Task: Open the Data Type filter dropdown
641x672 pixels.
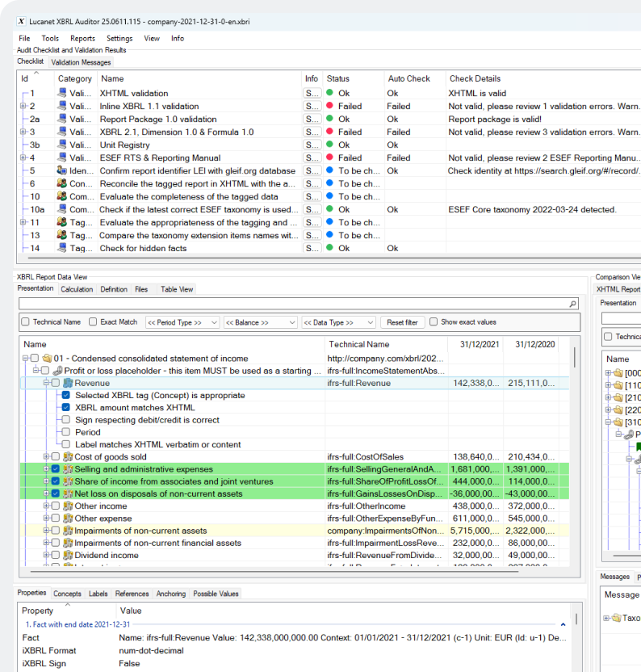Action: (x=337, y=322)
